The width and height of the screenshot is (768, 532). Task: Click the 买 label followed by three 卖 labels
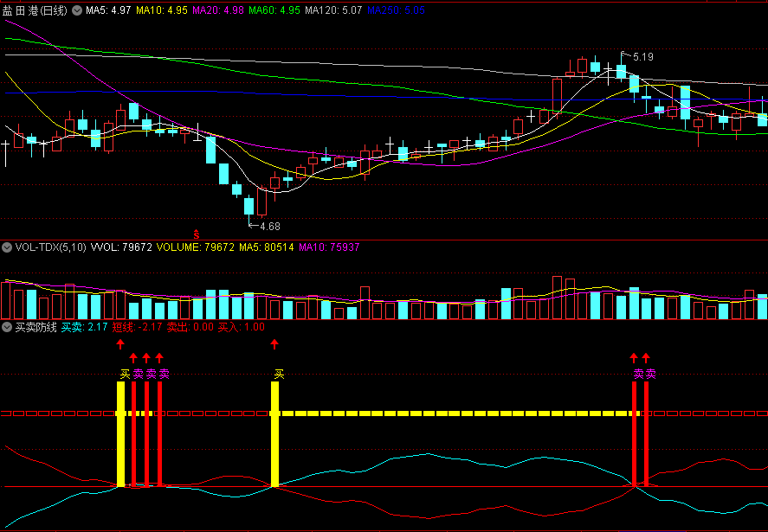[126, 375]
